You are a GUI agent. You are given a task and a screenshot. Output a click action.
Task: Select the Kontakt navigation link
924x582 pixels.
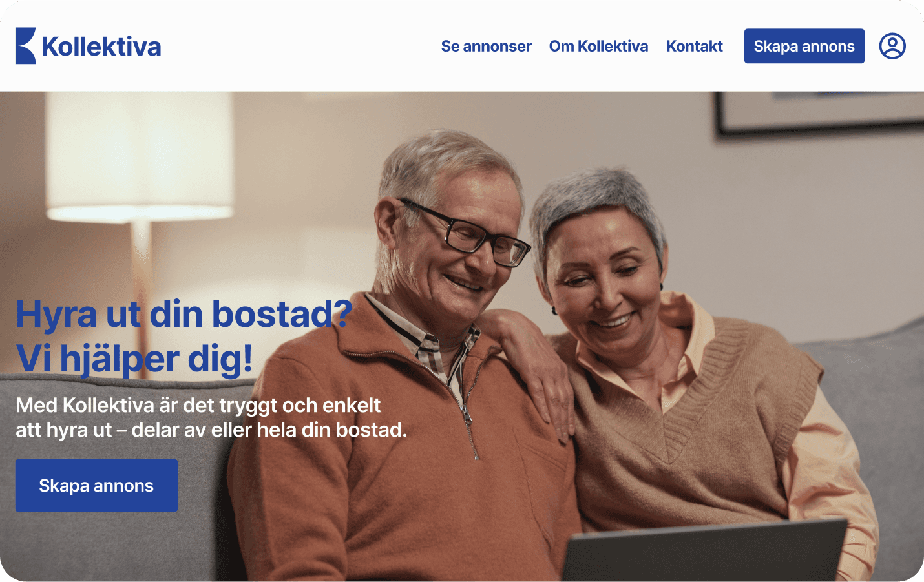pyautogui.click(x=695, y=47)
